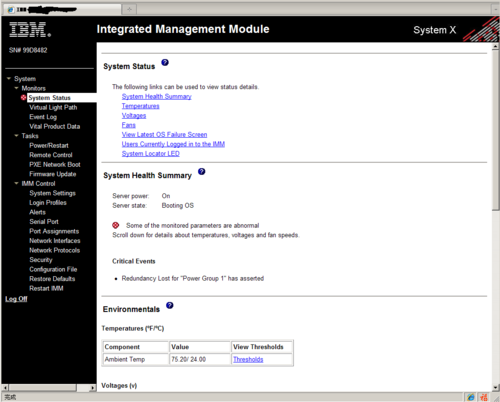
Task: Click the browser tab titled IBM
Action: pos(62,10)
